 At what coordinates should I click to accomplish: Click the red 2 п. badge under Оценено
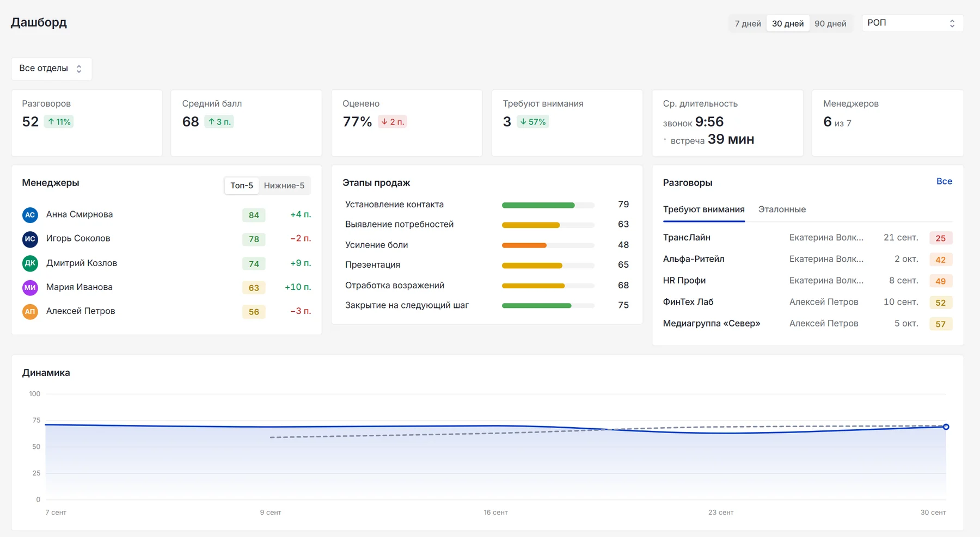pos(393,122)
